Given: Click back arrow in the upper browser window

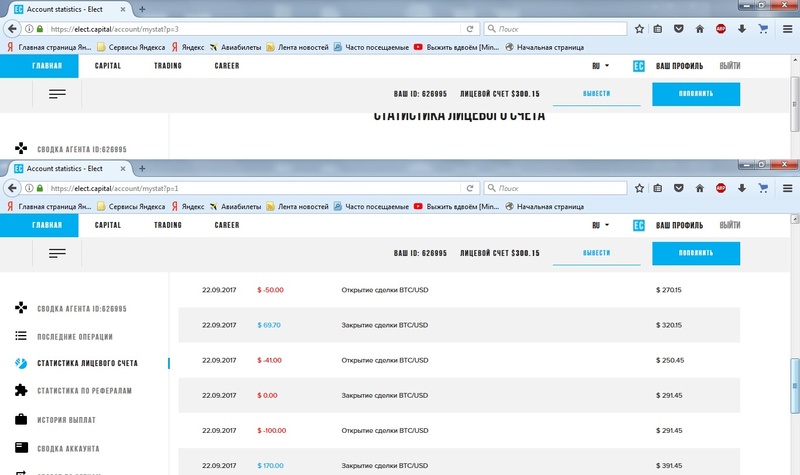Looking at the screenshot, I should tap(12, 29).
